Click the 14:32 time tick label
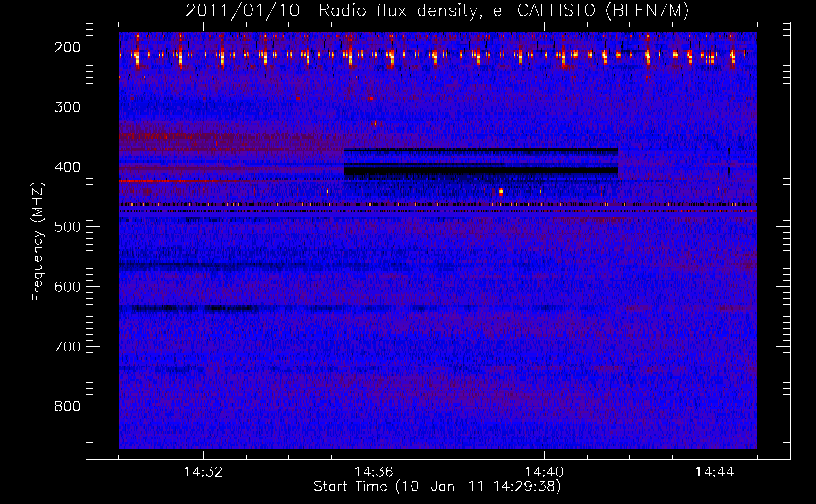The image size is (816, 504). tap(203, 472)
